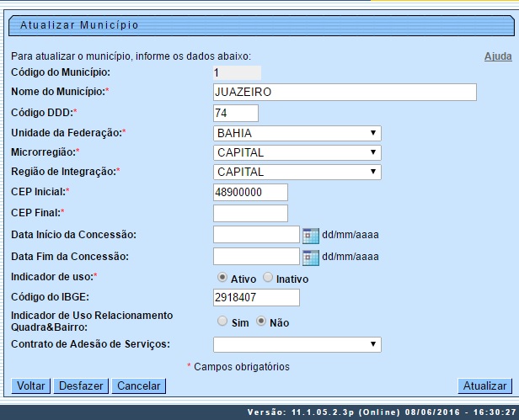Choose Sim for Quadra&Bairro relationship
The image size is (519, 420).
click(x=222, y=321)
